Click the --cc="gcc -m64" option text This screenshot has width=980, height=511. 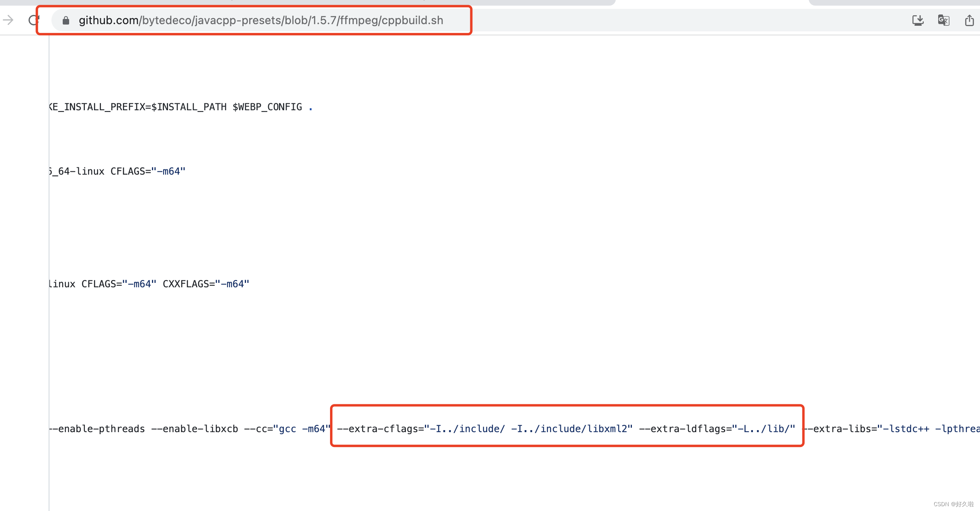coord(287,429)
